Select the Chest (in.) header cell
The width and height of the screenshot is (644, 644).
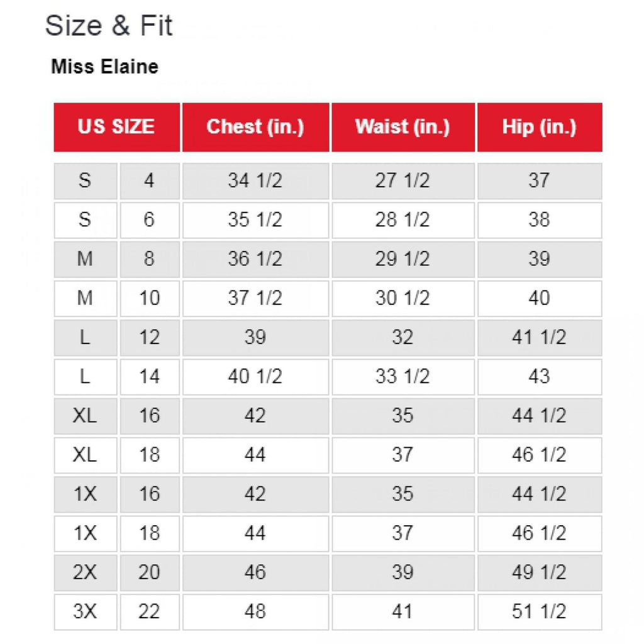pos(255,127)
